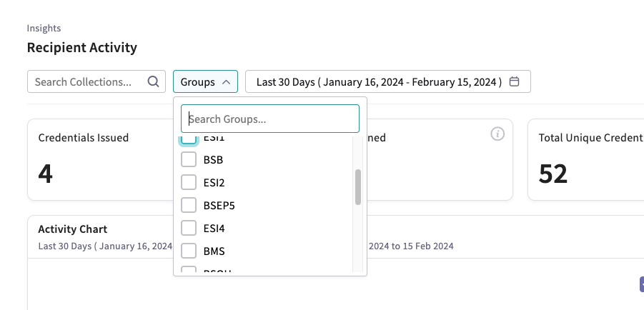This screenshot has height=310, width=644.
Task: Select the ESI4 label in groups list
Action: (214, 229)
